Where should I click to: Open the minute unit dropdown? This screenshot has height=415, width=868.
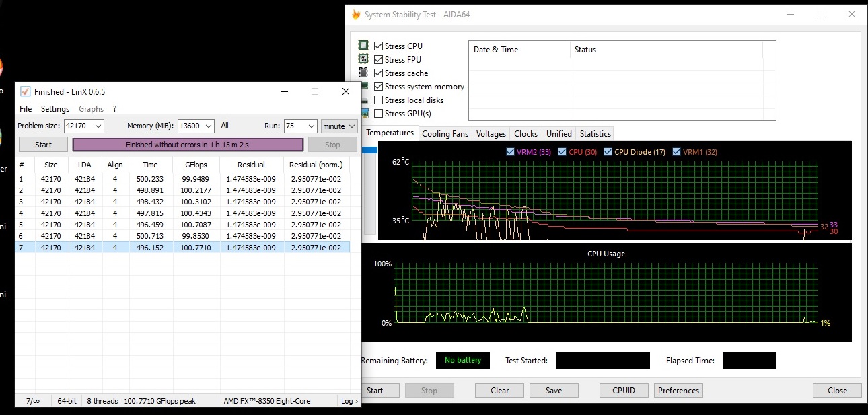tap(338, 126)
